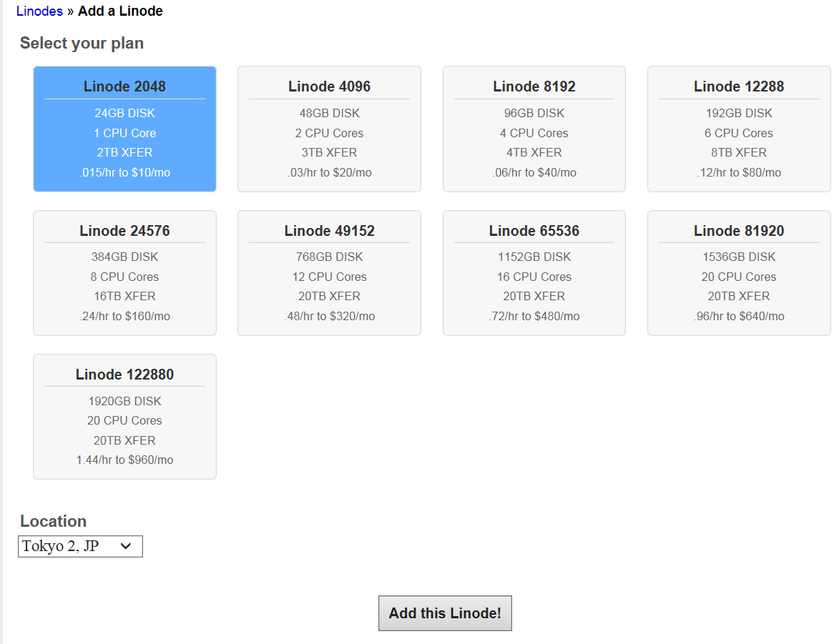The image size is (834, 644).
Task: Click the '768GB DISK' text
Action: click(329, 257)
